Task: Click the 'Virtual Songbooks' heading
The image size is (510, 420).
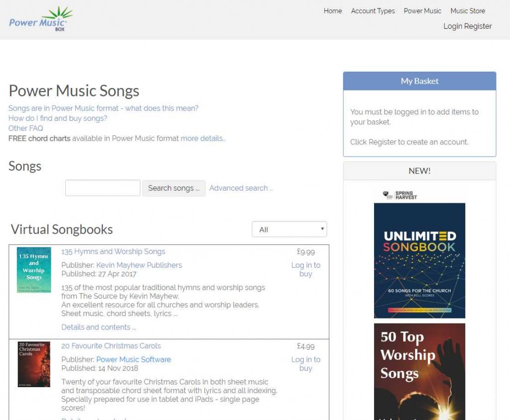Action: (x=62, y=229)
